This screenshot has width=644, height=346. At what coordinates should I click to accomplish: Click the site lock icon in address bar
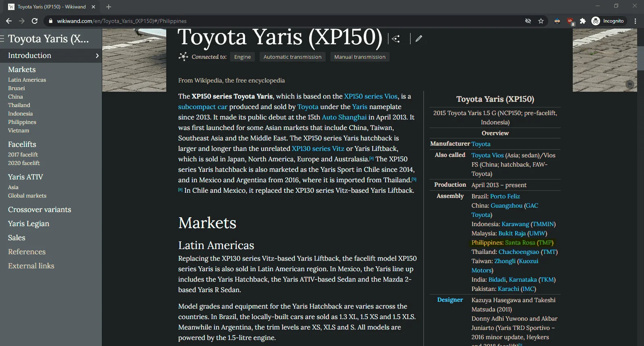click(x=50, y=21)
